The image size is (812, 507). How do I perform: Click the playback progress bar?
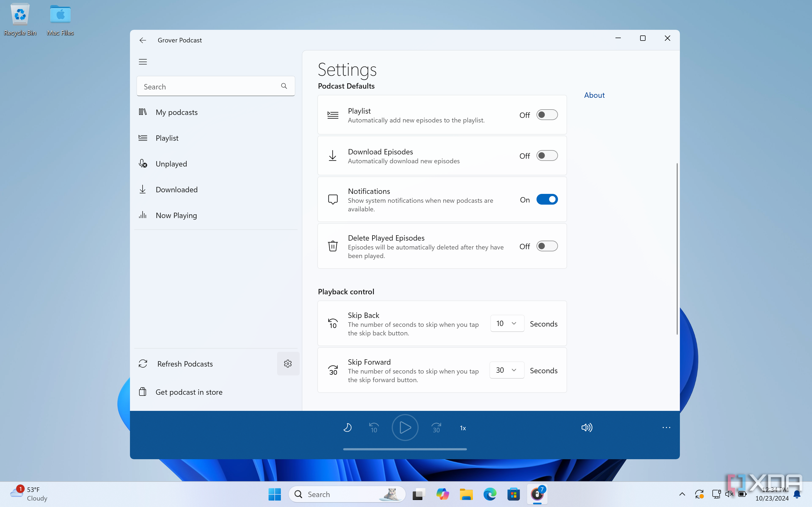pyautogui.click(x=405, y=449)
